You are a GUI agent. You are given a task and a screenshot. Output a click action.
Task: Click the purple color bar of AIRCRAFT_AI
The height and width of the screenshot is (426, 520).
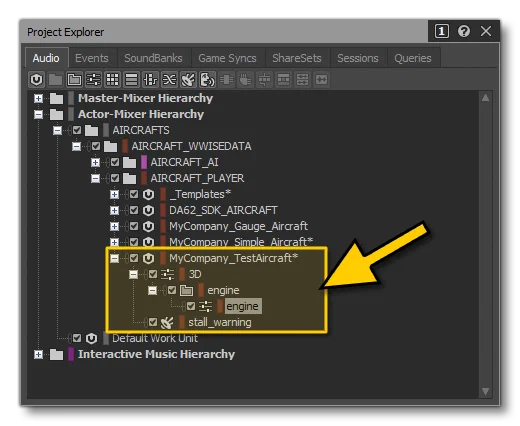[144, 162]
